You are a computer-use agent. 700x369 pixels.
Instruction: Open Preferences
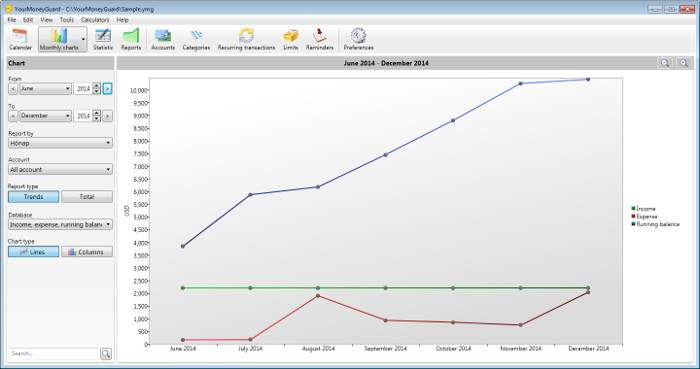[x=358, y=39]
